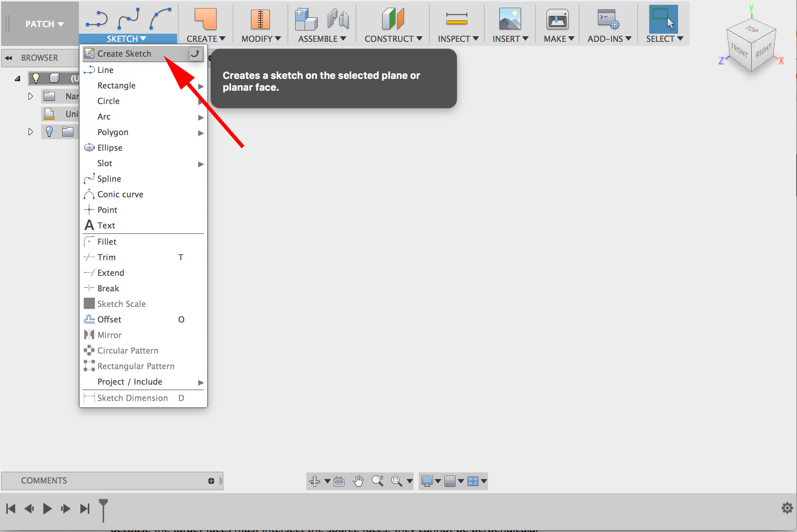Image resolution: width=797 pixels, height=532 pixels.
Task: Click the Pan hand icon
Action: click(358, 481)
